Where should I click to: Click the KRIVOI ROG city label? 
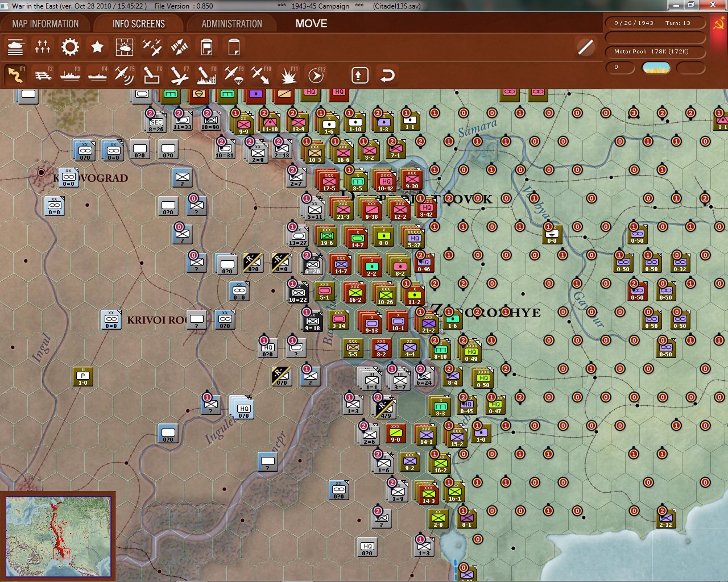pyautogui.click(x=156, y=320)
